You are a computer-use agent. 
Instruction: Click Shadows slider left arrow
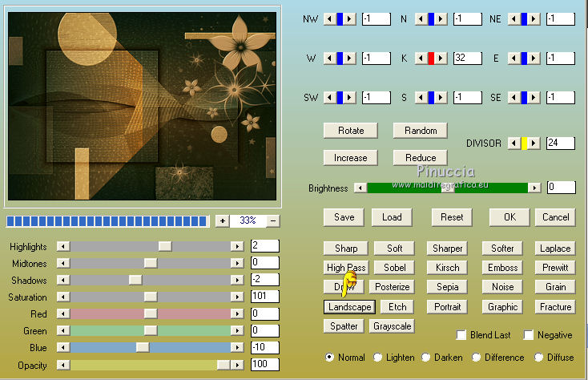(63, 280)
